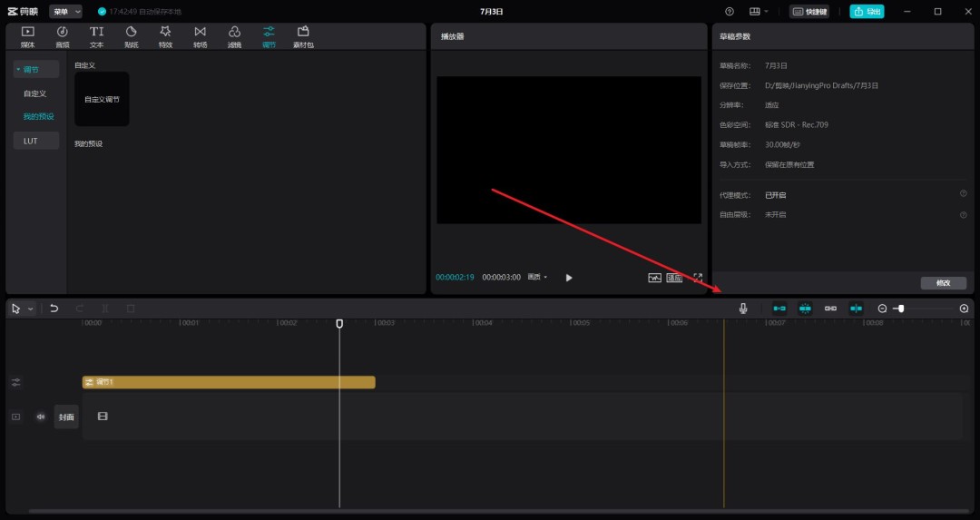Image resolution: width=980 pixels, height=520 pixels.
Task: Open the 媒体 (Media) panel
Action: click(27, 36)
